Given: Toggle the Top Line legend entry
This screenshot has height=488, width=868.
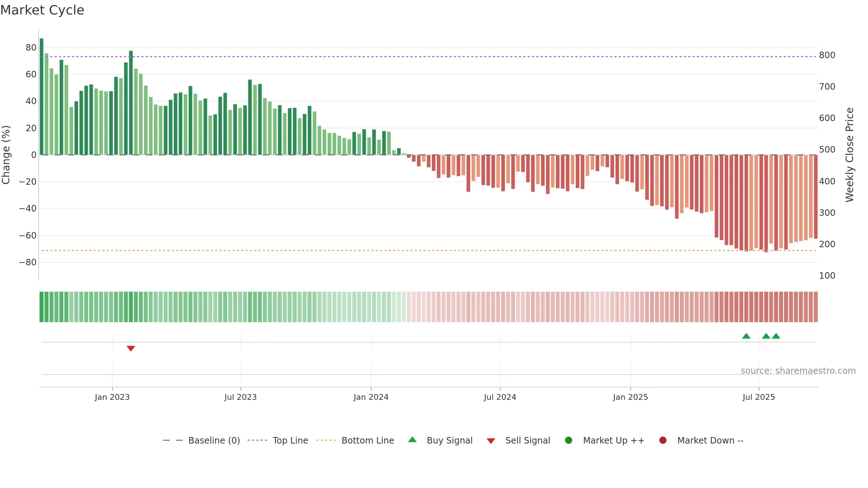Looking at the screenshot, I should tap(278, 440).
